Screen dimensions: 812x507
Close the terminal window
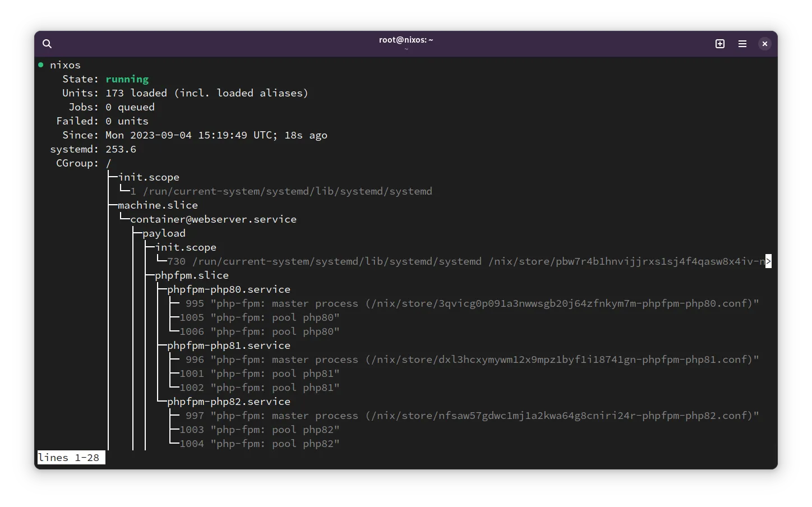pos(765,43)
